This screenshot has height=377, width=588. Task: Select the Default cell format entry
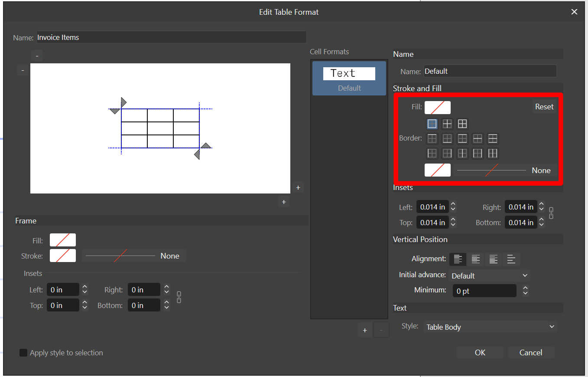(349, 78)
